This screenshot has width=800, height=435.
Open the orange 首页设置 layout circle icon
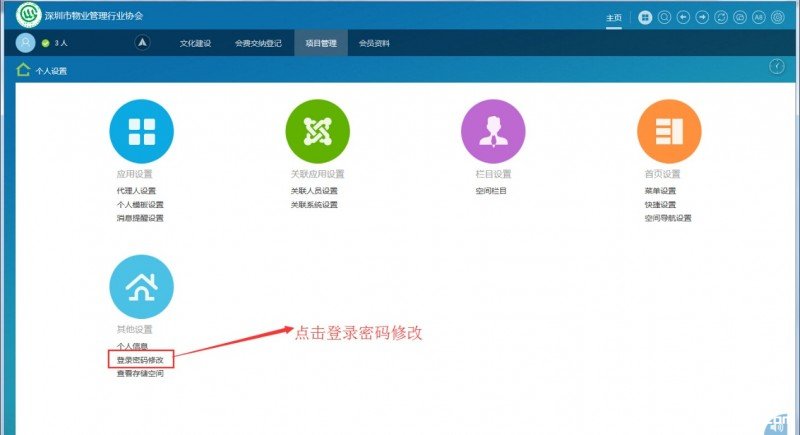point(669,131)
